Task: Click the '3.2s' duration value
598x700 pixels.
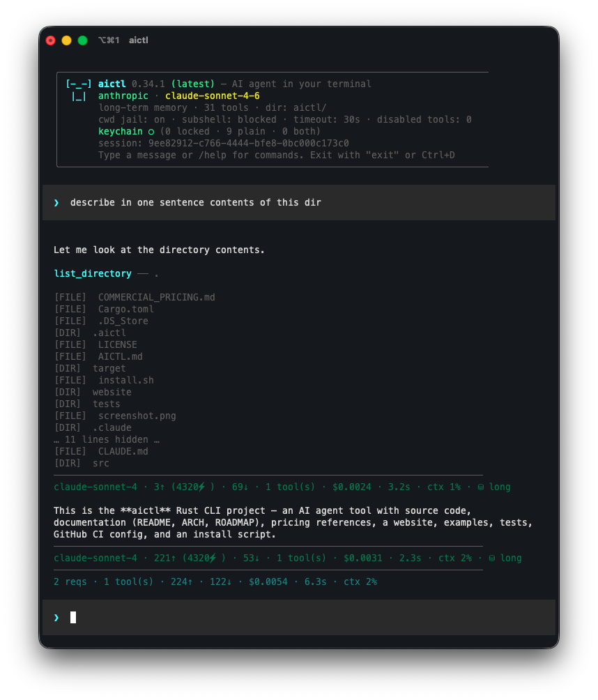Action: click(x=399, y=487)
